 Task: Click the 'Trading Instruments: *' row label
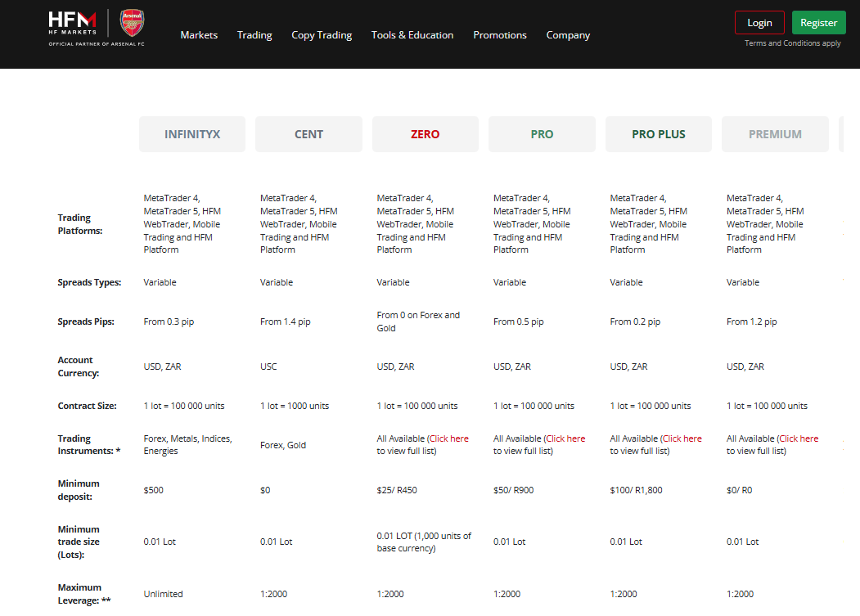[89, 445]
